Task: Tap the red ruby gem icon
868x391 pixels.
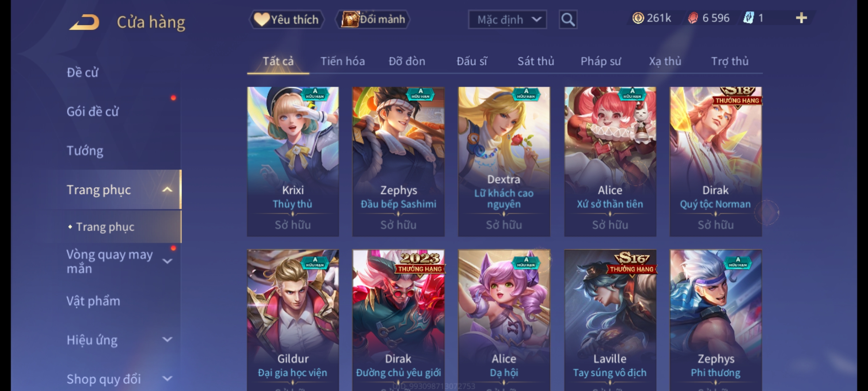Action: tap(693, 18)
